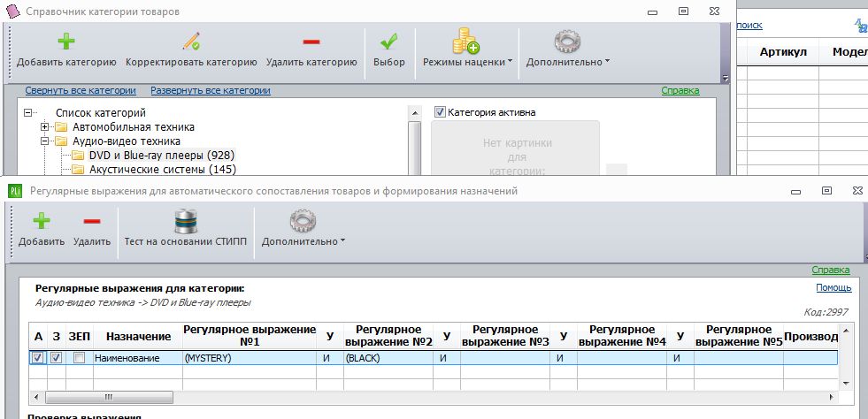The image size is (868, 419).
Task: Click the Артикул column header in the background window
Action: coord(783,52)
